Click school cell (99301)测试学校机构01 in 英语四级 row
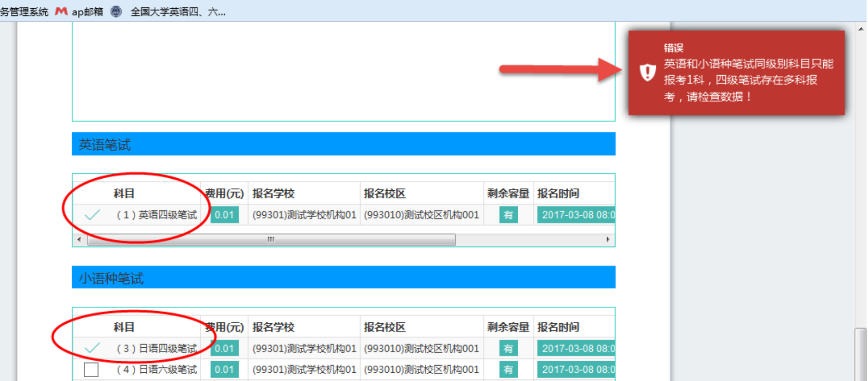The height and width of the screenshot is (381, 868). [x=304, y=215]
